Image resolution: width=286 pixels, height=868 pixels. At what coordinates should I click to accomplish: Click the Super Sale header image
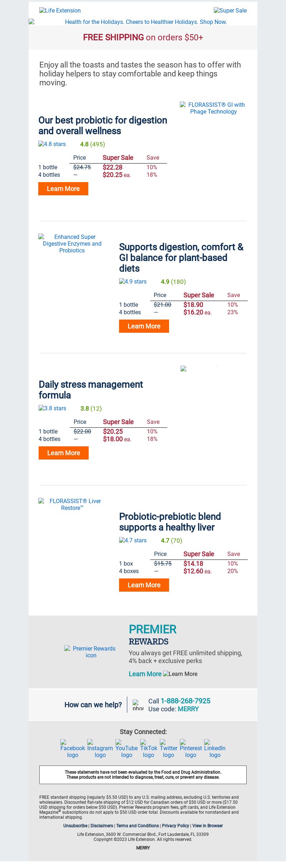pos(230,10)
